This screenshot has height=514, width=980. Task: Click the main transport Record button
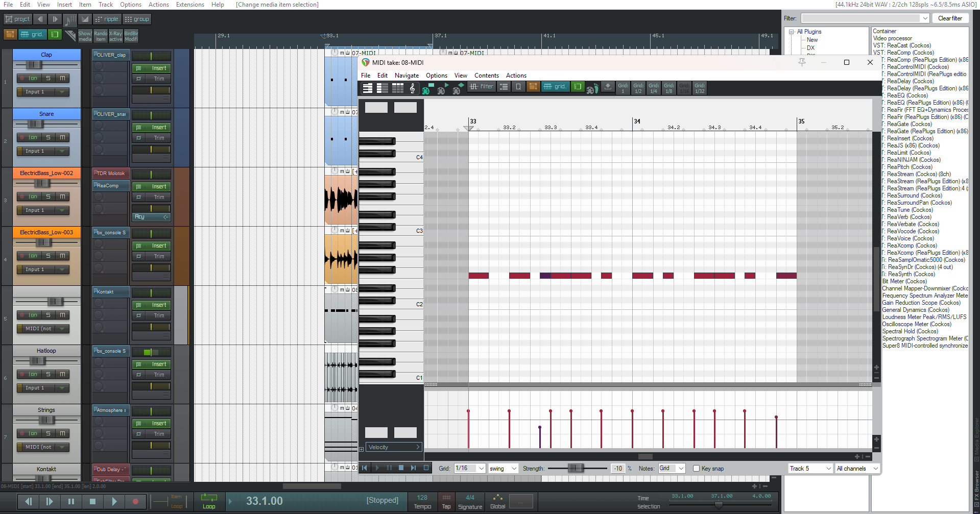pos(135,501)
